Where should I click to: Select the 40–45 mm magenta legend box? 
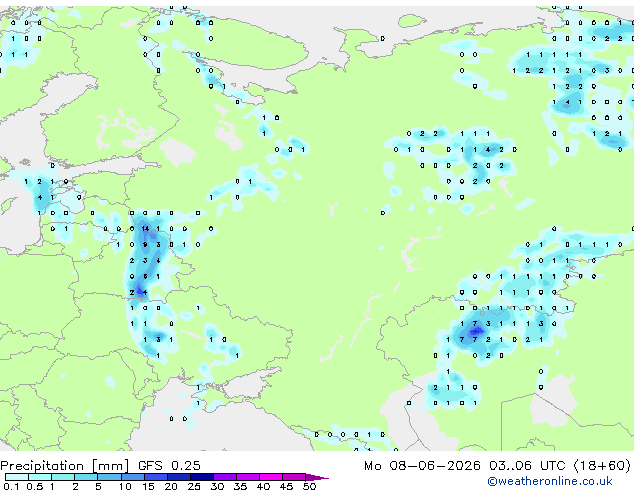tap(271, 477)
